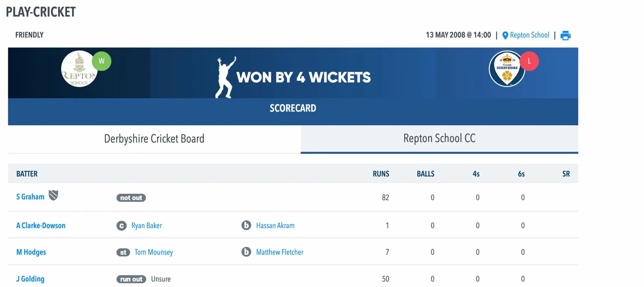The image size is (644, 287).
Task: Click the location pin beside Repton School
Action: (x=505, y=35)
